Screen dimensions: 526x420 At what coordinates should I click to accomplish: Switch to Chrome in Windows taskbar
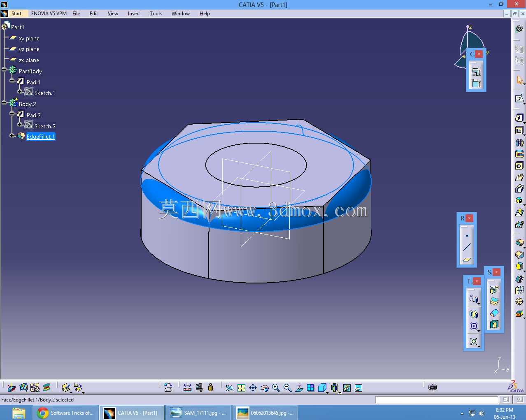click(65, 413)
